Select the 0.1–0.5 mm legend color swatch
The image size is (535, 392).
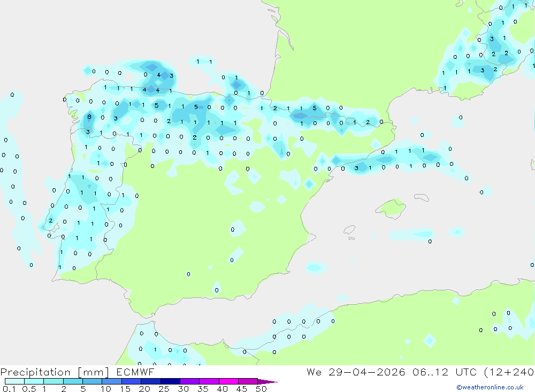click(14, 381)
